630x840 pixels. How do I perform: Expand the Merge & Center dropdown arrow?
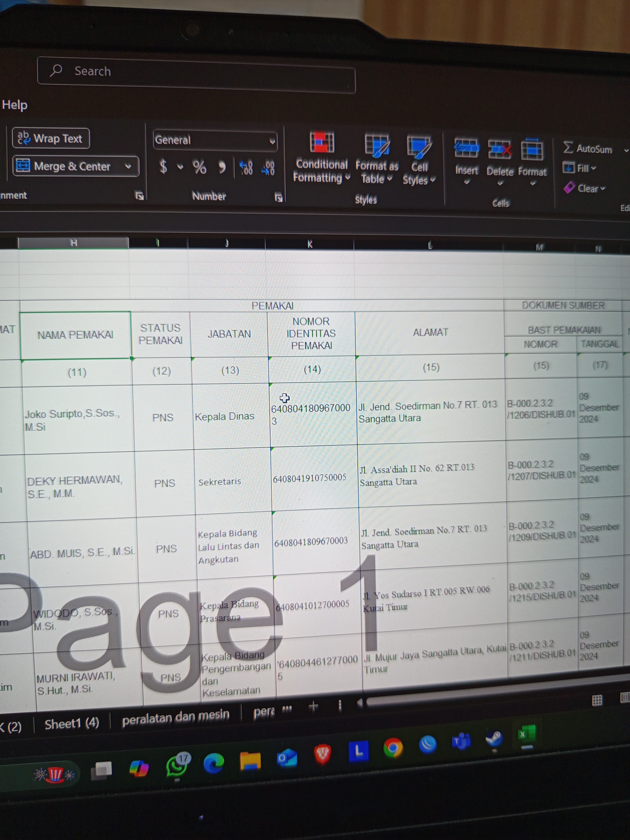point(128,166)
